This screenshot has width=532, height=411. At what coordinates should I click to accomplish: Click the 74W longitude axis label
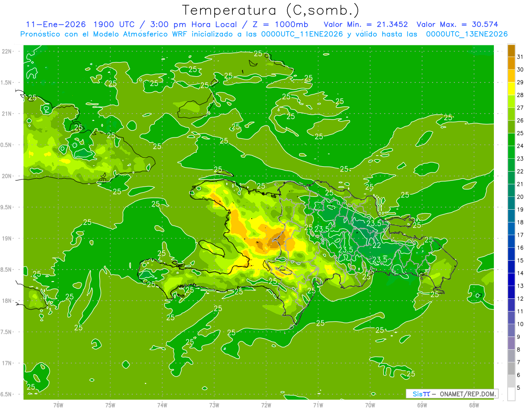[162, 405]
